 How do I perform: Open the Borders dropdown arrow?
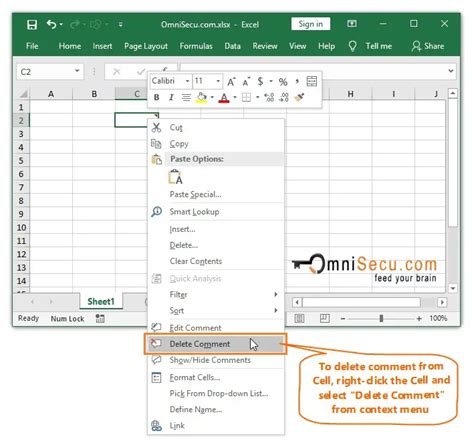pos(257,97)
